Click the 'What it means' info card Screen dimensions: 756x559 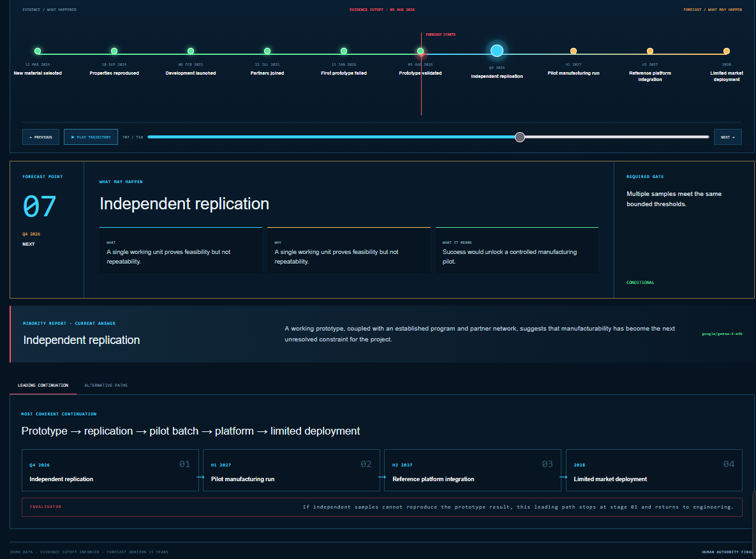pyautogui.click(x=517, y=250)
